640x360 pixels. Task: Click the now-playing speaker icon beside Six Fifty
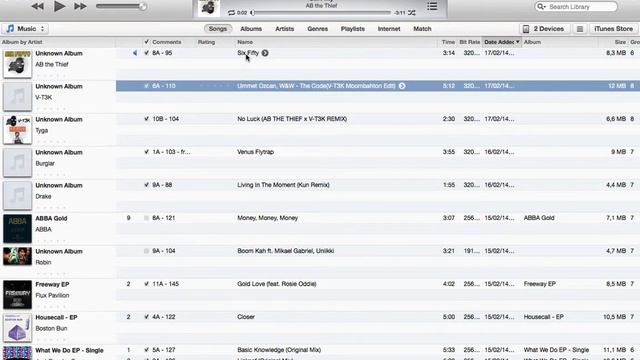pyautogui.click(x=135, y=53)
